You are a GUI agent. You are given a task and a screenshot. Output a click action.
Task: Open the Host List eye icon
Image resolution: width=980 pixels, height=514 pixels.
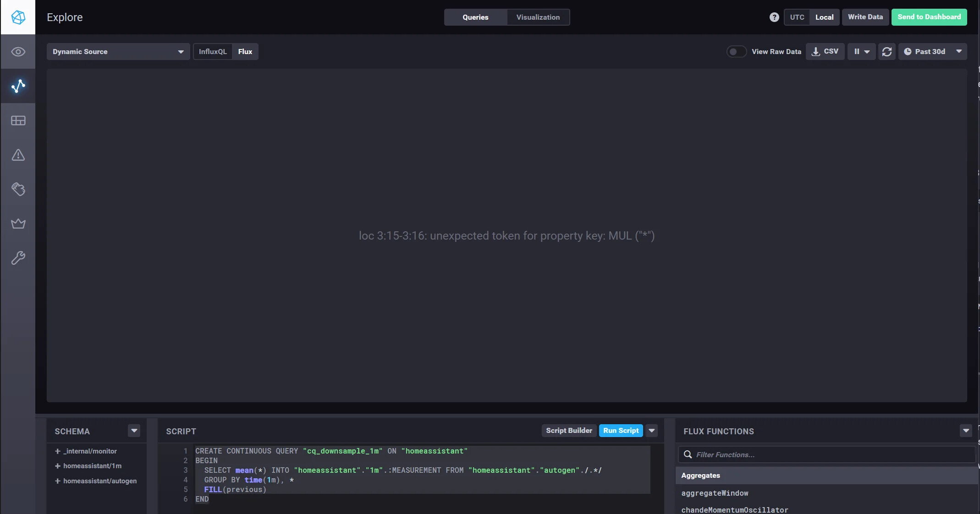tap(18, 52)
